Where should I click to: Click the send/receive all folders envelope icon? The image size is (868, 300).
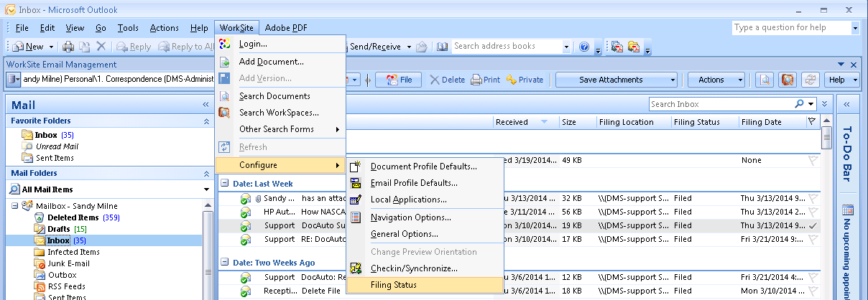tap(422, 47)
